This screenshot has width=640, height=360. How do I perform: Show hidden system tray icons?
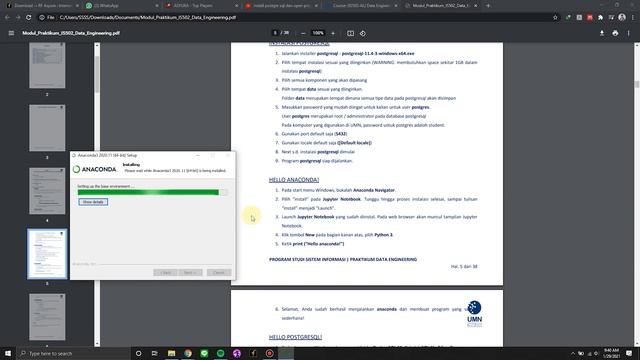coord(573,353)
